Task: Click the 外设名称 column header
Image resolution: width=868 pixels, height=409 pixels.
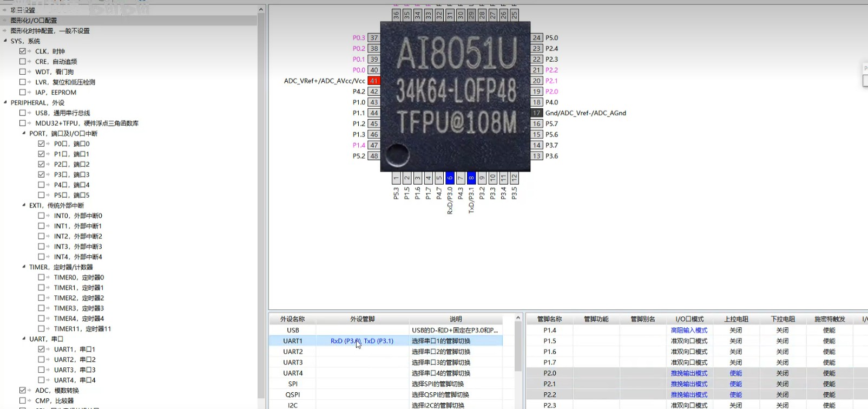Action: pos(293,319)
